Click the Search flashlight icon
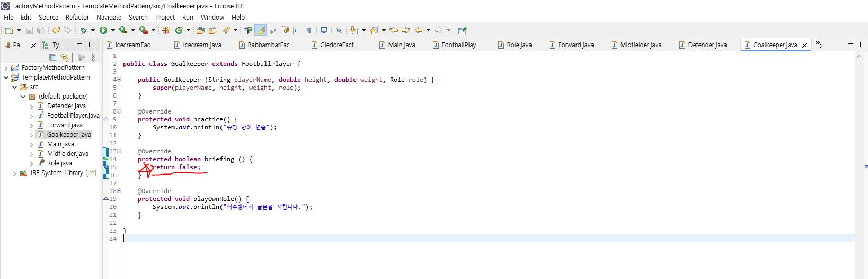 (226, 30)
